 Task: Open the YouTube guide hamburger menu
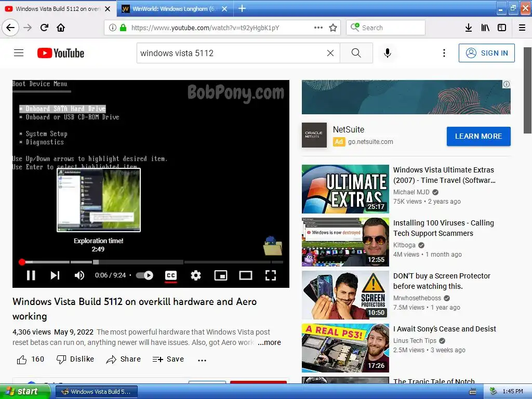[19, 53]
